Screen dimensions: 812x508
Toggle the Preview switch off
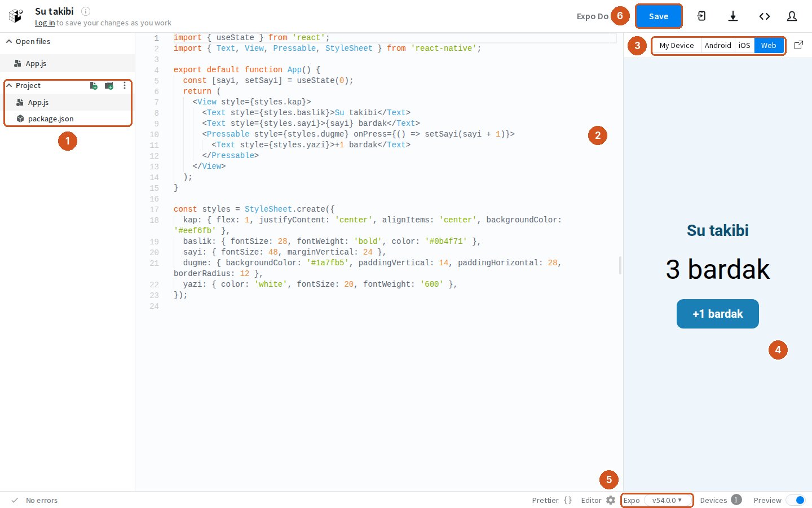tap(796, 501)
